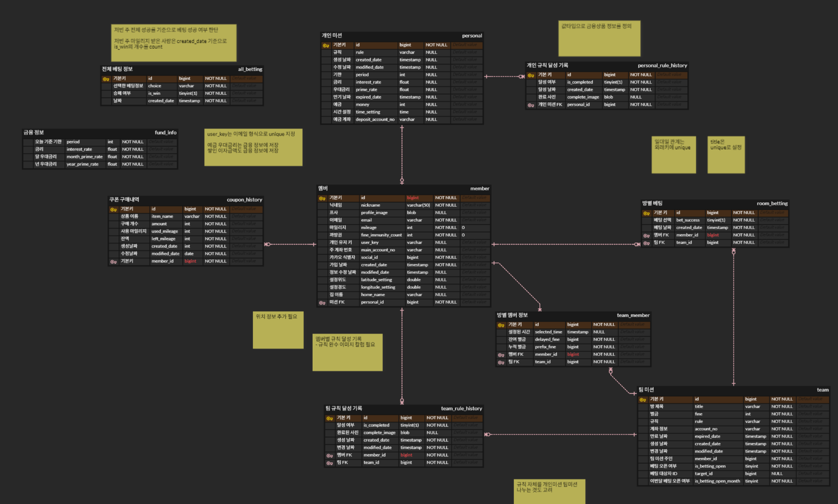
Task: Select the yellow memo starting with 'user_key'
Action: pos(253,148)
